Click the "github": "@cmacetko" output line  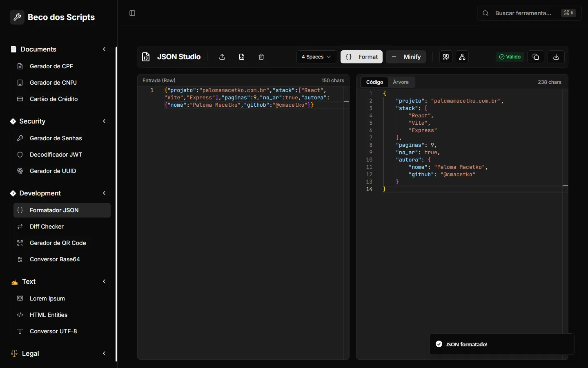442,175
